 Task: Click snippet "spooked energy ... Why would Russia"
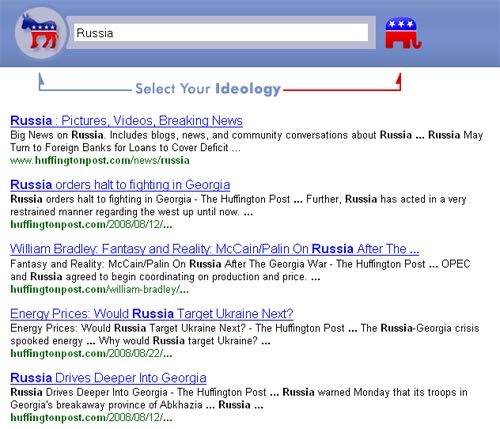pos(97,341)
